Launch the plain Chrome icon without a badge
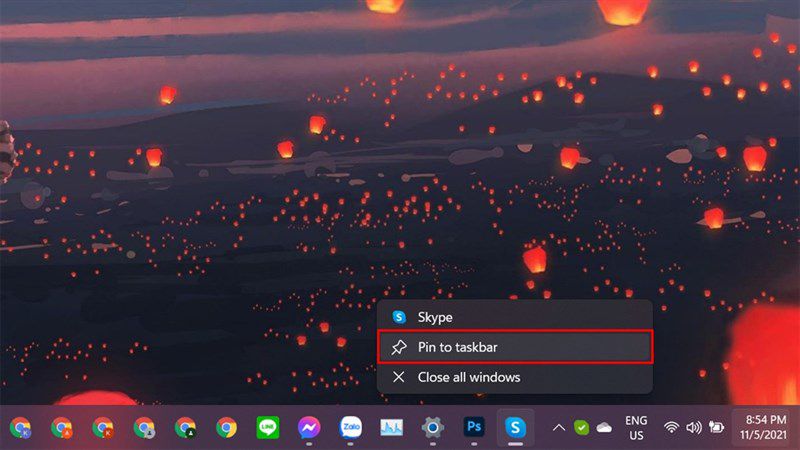This screenshot has height=450, width=800. (227, 428)
